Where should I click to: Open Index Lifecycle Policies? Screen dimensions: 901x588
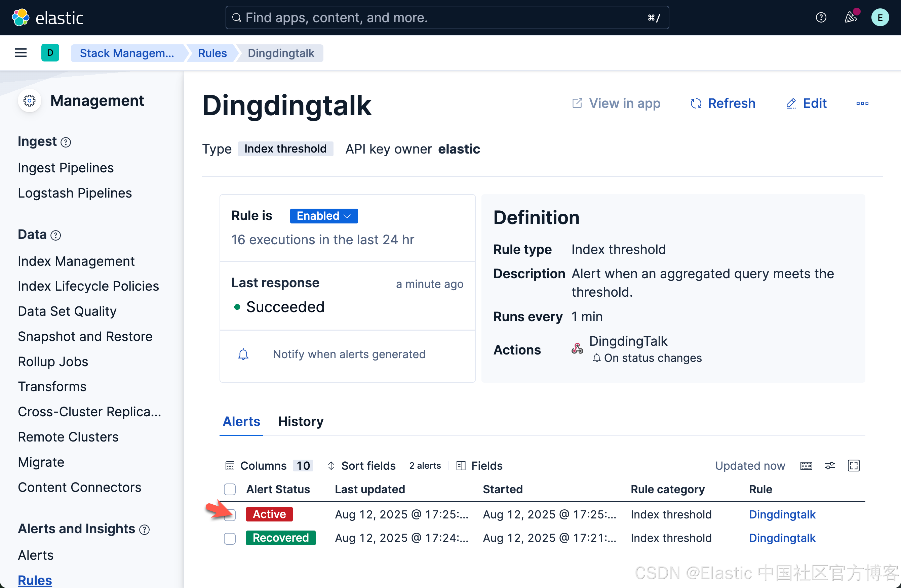[x=88, y=286]
